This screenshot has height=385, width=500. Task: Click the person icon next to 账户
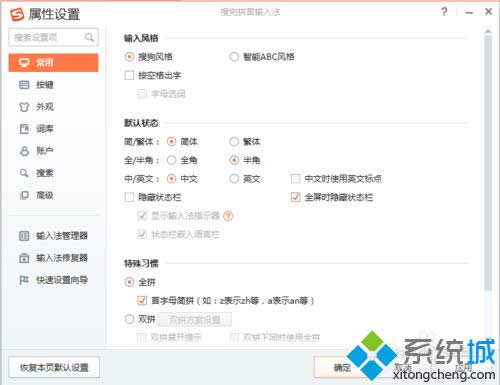point(24,151)
